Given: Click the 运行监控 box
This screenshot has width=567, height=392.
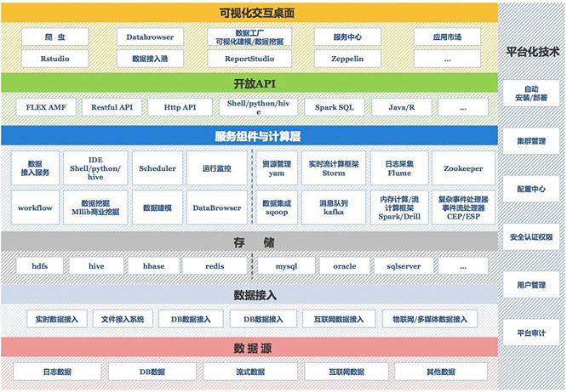Looking at the screenshot, I should pos(216,168).
